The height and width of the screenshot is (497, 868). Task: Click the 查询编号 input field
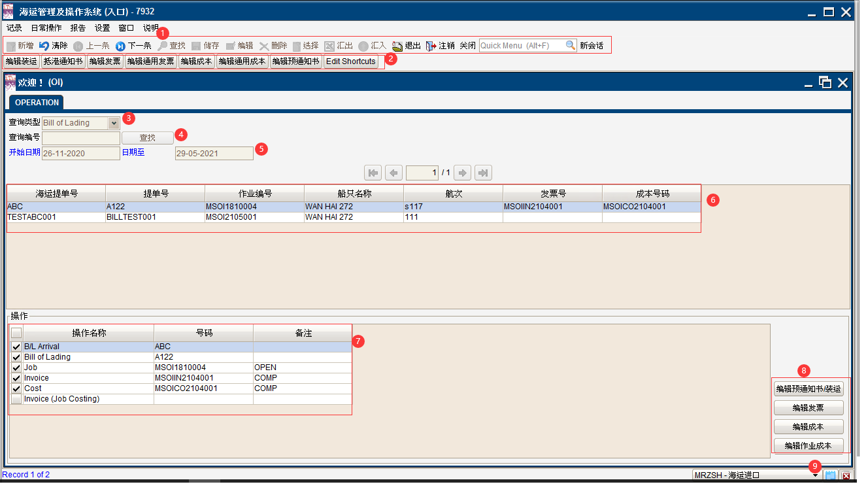point(81,138)
